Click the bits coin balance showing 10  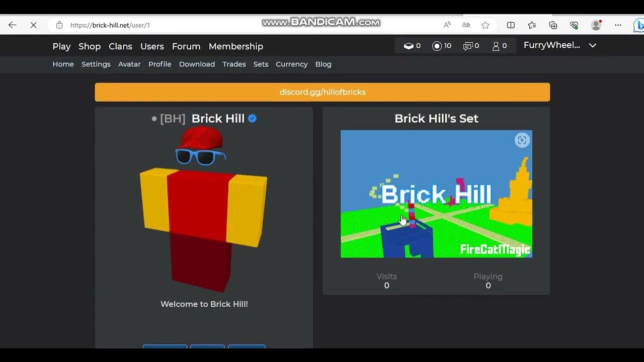[x=442, y=46]
